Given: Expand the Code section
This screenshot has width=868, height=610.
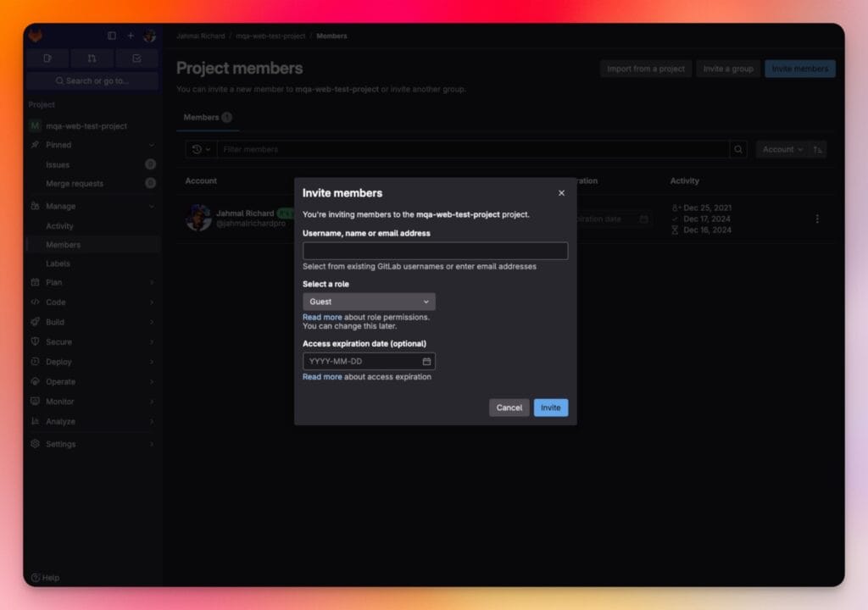Looking at the screenshot, I should coord(92,302).
